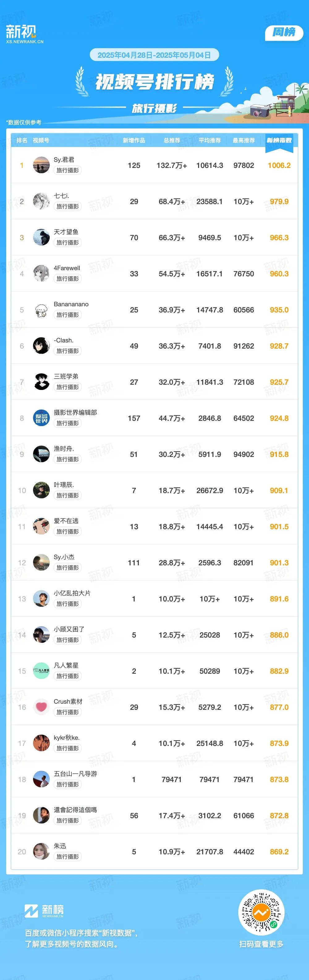Click the 七七i. avatar image
Viewport: 309px width, 980px height.
click(x=41, y=201)
